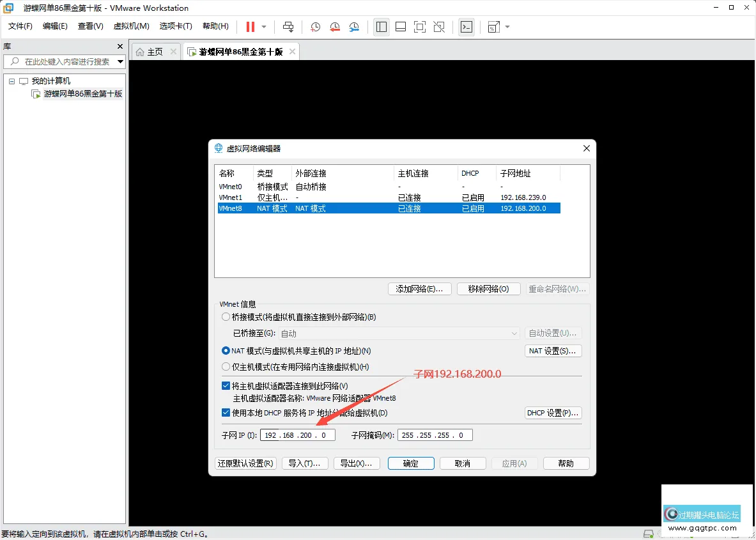Take a snapshot of the virtual machine
This screenshot has height=540, width=756.
pos(314,27)
